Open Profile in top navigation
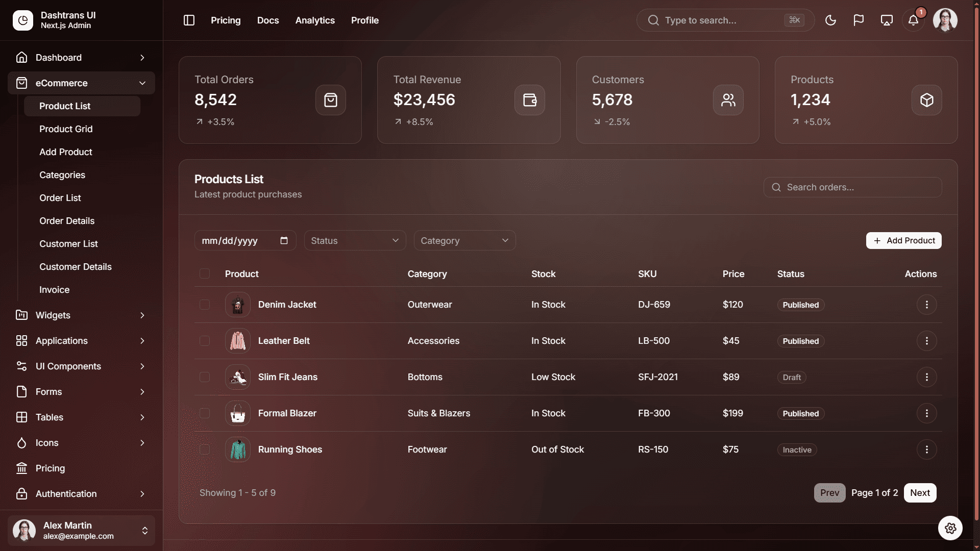 point(365,20)
